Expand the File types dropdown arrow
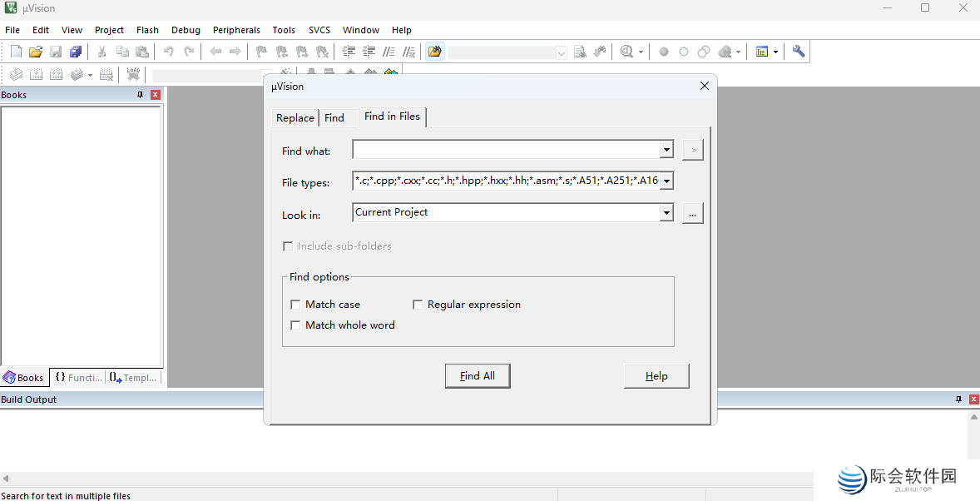 [666, 181]
